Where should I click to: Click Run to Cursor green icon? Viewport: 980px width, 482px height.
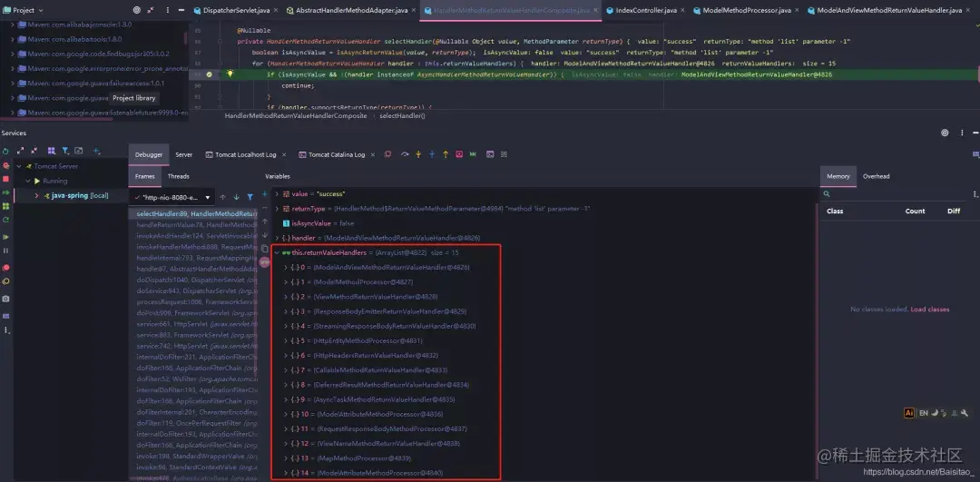[x=473, y=154]
